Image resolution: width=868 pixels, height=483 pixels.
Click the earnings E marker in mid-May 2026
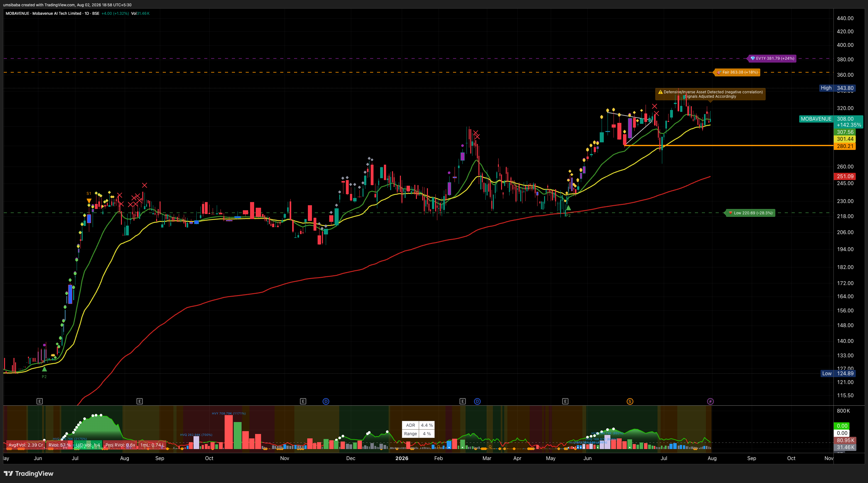click(x=565, y=401)
